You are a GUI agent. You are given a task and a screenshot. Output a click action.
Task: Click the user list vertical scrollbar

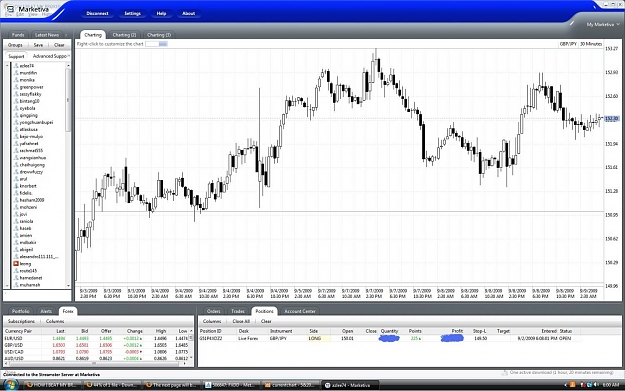[68, 175]
